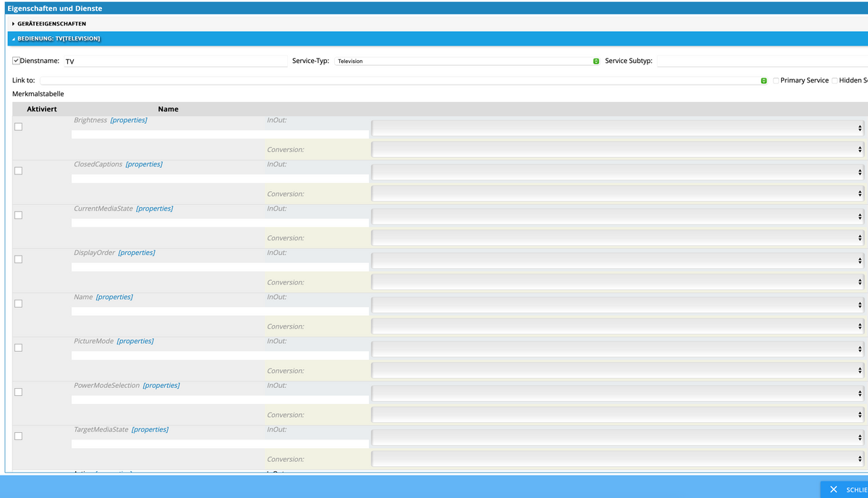Open the Brightness Conversion dropdown
Viewport: 868px width, 498px height.
coord(618,150)
